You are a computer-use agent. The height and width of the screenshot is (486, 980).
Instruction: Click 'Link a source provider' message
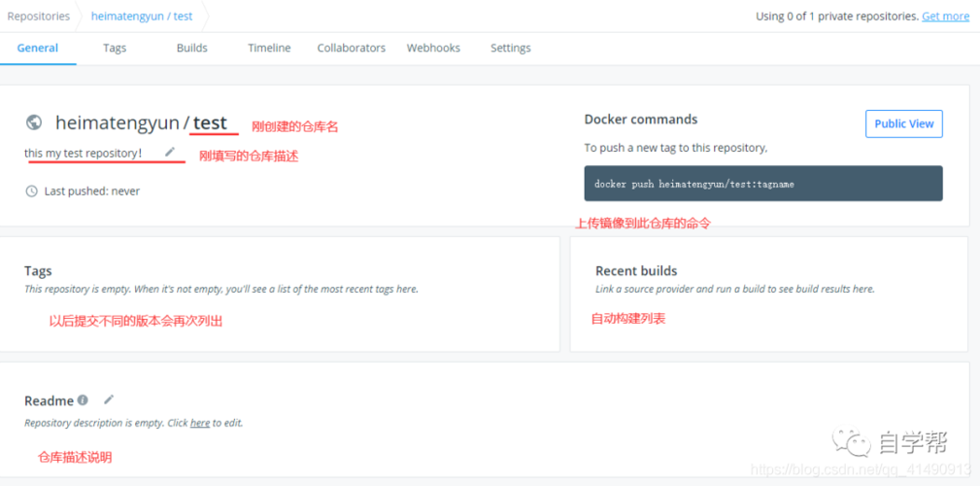point(735,289)
